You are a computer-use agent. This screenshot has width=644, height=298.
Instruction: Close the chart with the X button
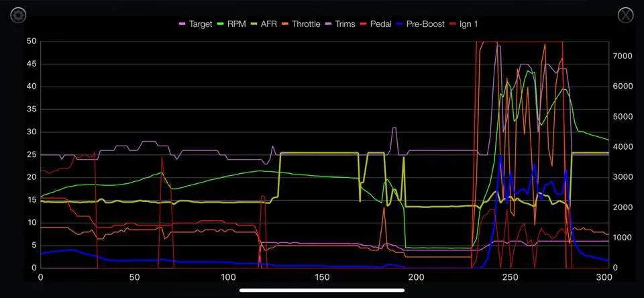click(x=625, y=15)
